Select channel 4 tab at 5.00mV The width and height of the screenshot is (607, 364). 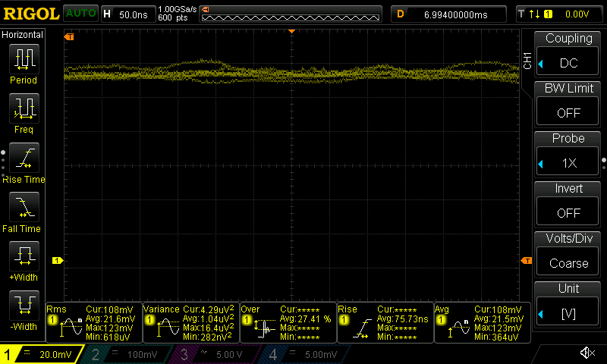[306, 354]
